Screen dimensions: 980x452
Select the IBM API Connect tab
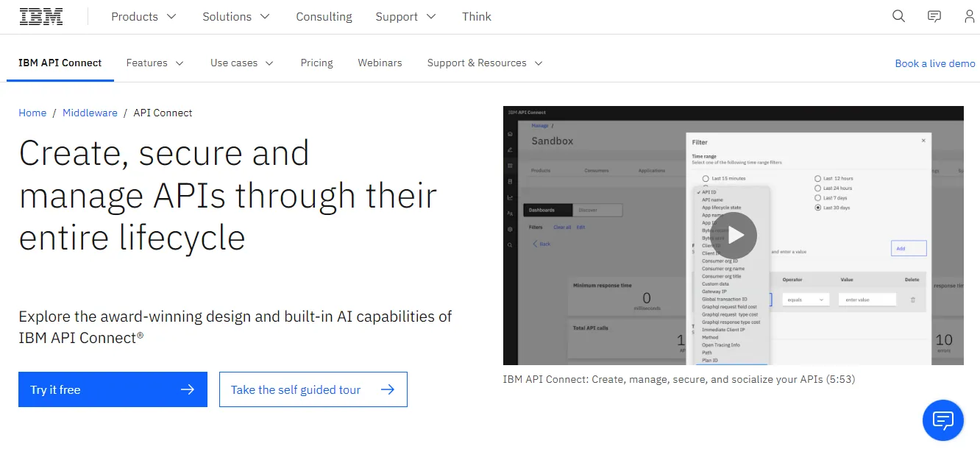pyautogui.click(x=60, y=63)
